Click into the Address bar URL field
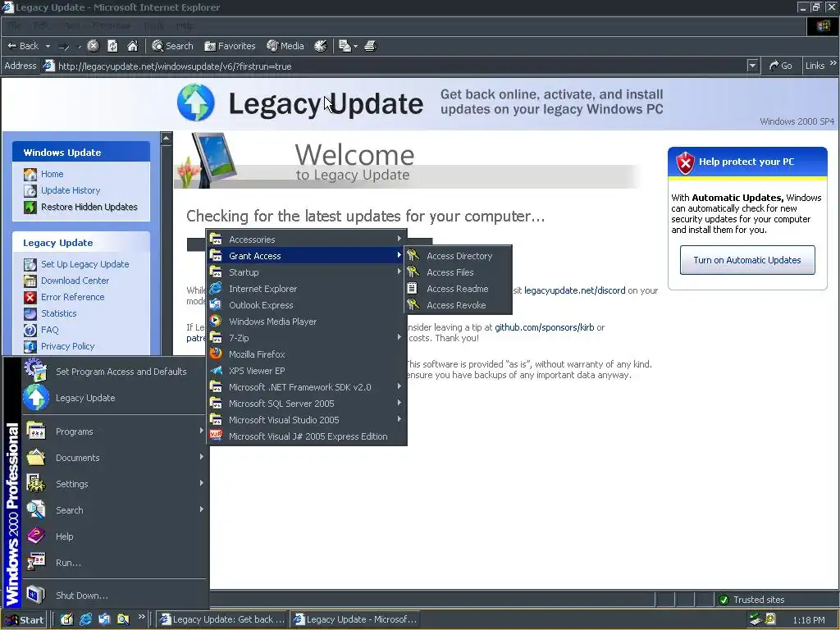 coord(394,66)
